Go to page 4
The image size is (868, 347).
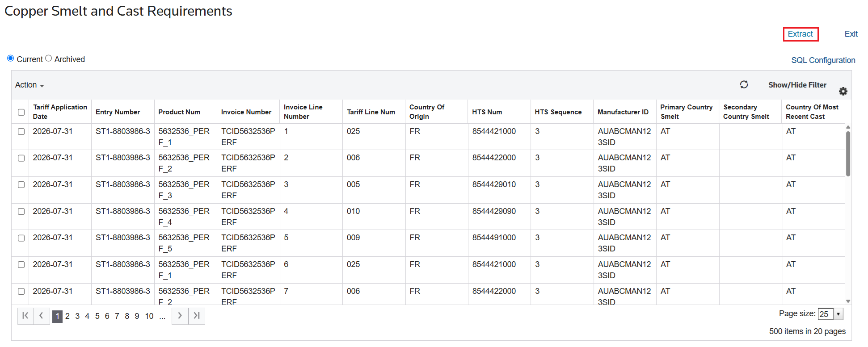(87, 316)
